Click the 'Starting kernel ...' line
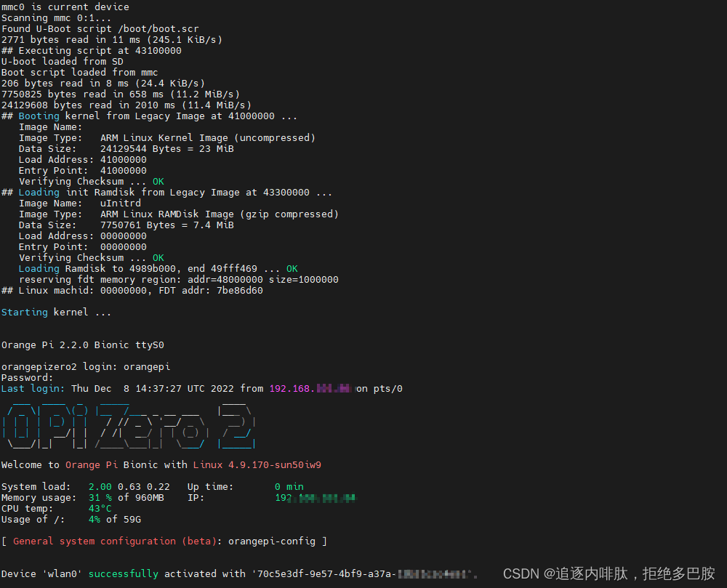Viewport: 727px width, 588px height. pos(57,313)
